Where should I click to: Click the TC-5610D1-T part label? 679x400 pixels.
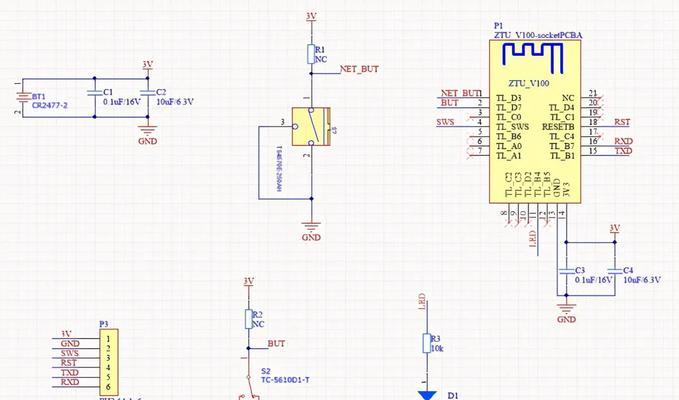(285, 380)
